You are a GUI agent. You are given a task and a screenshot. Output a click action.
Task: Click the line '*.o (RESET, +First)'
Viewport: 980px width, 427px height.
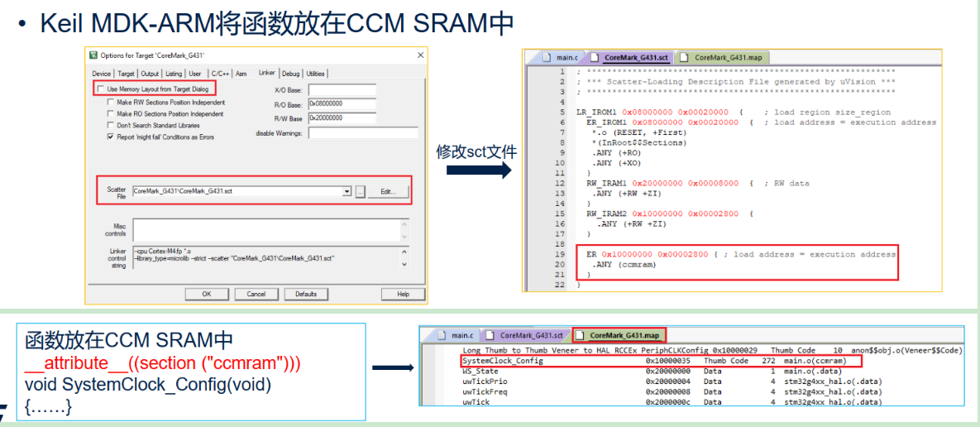click(638, 132)
